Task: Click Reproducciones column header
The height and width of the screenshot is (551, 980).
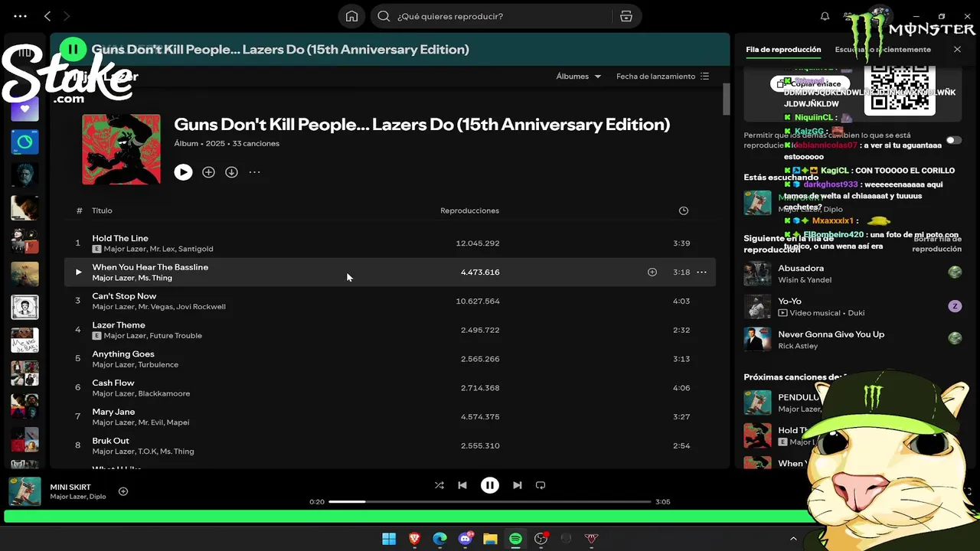Action: [x=469, y=210]
